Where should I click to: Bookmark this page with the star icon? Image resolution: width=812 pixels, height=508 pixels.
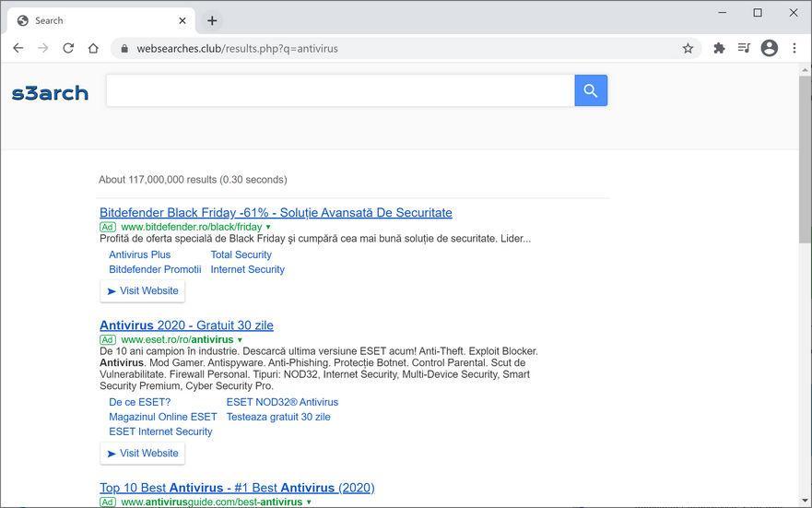tap(688, 48)
